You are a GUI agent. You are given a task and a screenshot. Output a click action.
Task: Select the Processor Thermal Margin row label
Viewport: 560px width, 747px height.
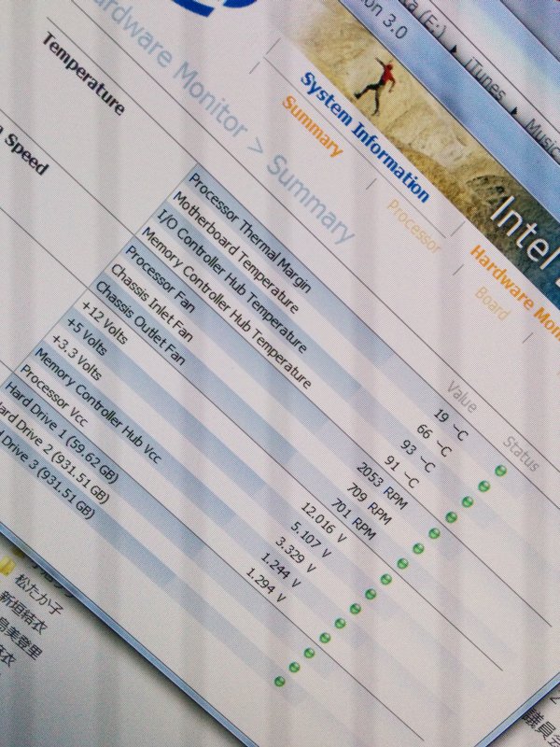(x=250, y=232)
